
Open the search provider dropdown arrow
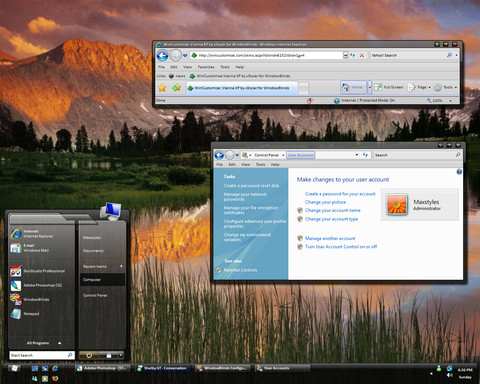click(456, 55)
